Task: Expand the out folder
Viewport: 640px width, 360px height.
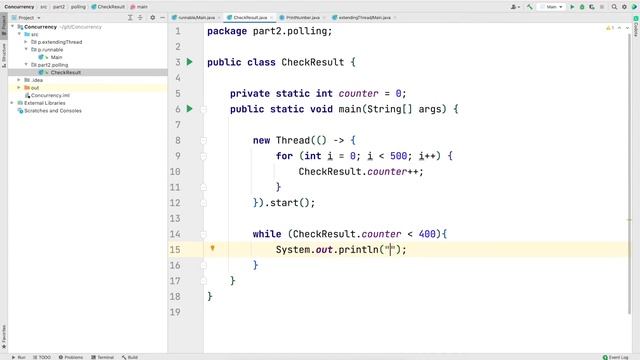Action: click(19, 87)
